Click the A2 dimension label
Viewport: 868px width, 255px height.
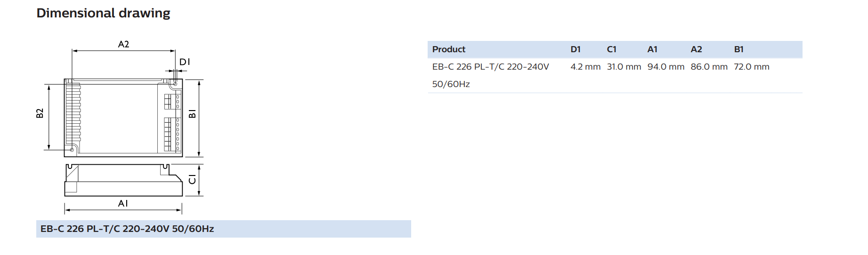(x=123, y=44)
